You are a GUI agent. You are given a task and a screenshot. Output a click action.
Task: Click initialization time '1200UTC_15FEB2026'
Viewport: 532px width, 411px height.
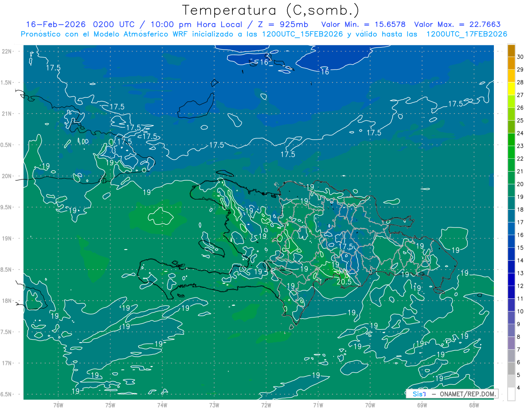point(302,34)
